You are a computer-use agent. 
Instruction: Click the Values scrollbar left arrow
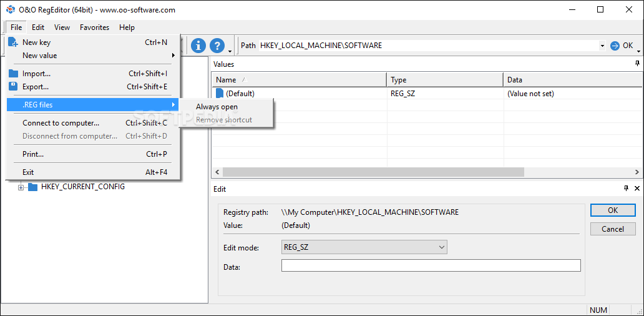pyautogui.click(x=217, y=172)
